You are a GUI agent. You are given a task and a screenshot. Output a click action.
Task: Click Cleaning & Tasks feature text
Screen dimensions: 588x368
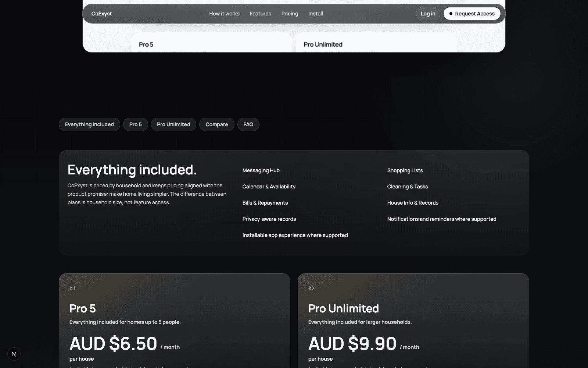click(407, 187)
